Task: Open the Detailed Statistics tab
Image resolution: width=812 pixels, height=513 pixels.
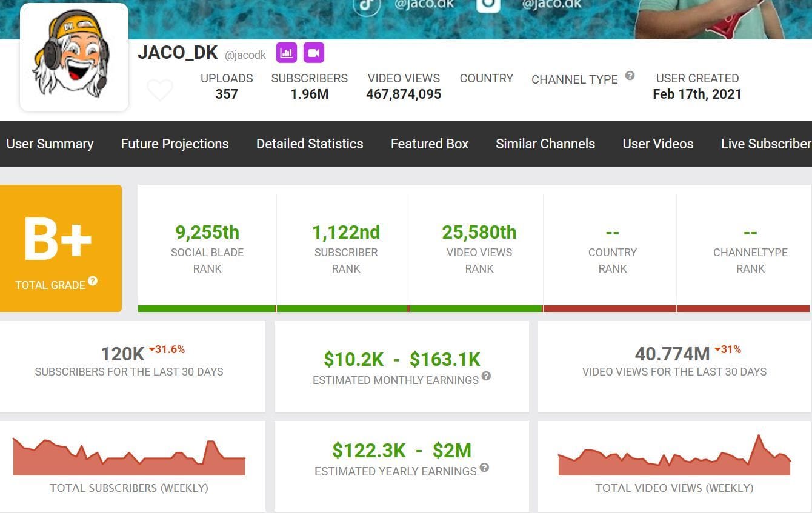Action: click(310, 144)
